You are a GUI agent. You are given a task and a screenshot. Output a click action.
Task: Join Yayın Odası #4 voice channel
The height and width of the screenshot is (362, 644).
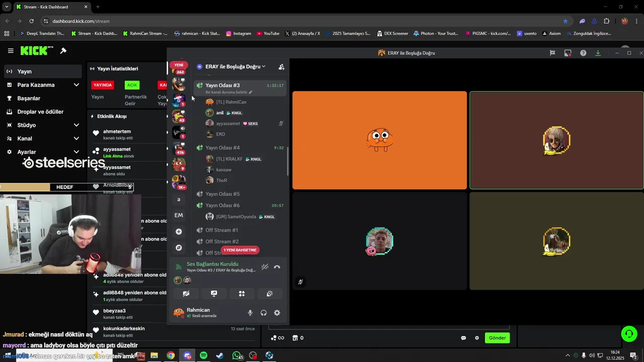click(240, 148)
